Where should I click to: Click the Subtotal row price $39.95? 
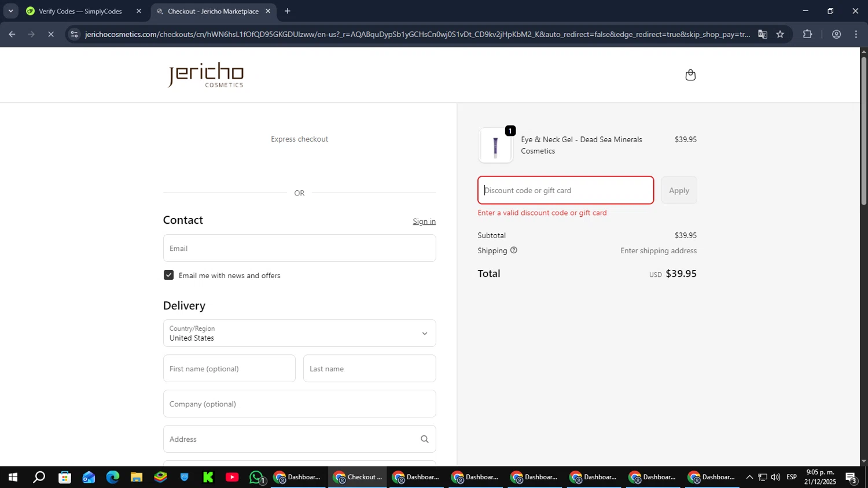click(x=686, y=235)
